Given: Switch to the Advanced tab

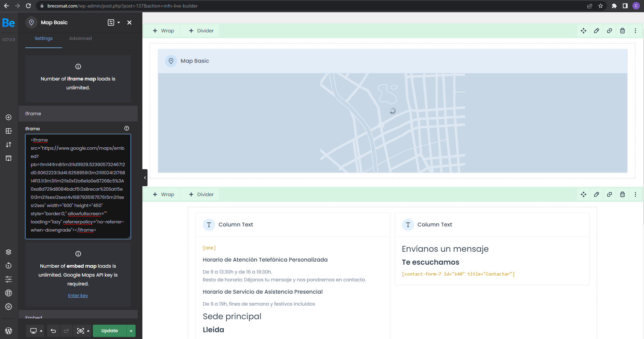Looking at the screenshot, I should 80,39.
